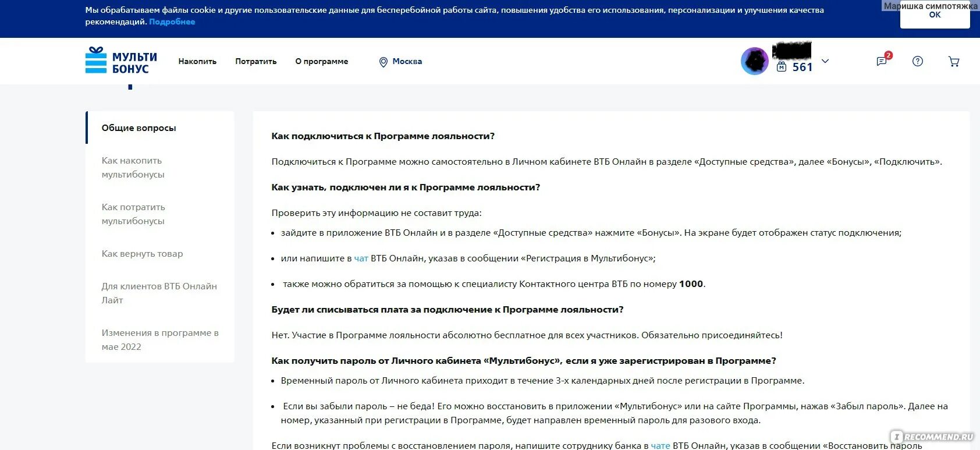Click the location pin icon near Москва
The image size is (980, 450).
(x=383, y=62)
